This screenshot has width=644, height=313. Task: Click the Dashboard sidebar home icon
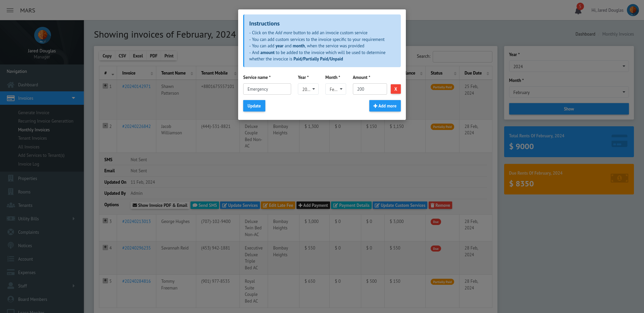coord(11,85)
